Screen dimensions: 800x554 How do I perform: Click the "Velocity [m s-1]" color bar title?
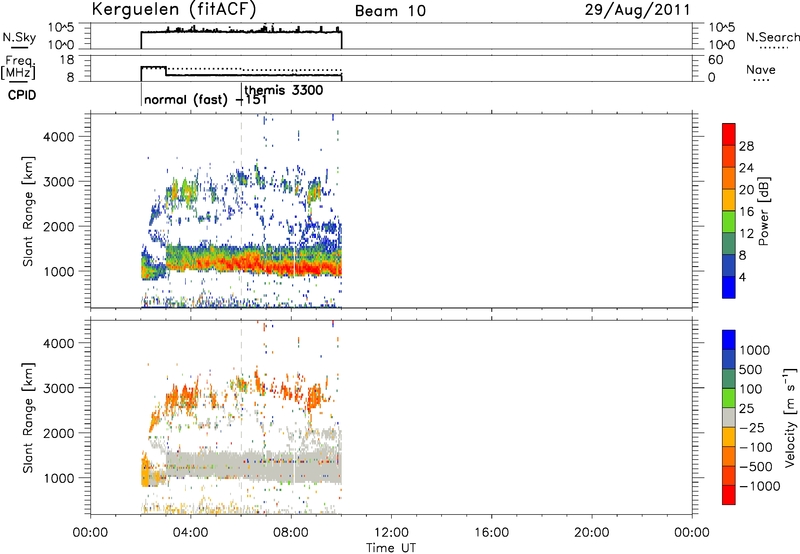point(790,417)
